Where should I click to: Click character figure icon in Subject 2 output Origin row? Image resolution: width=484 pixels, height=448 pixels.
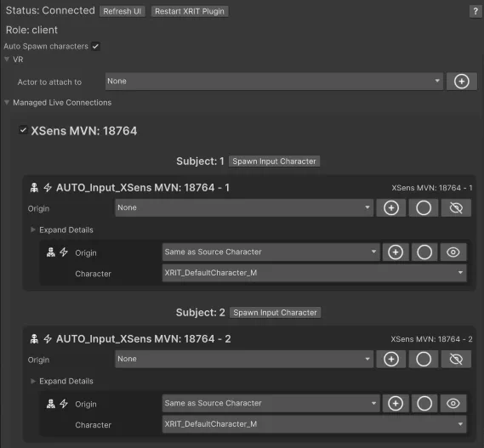point(51,403)
